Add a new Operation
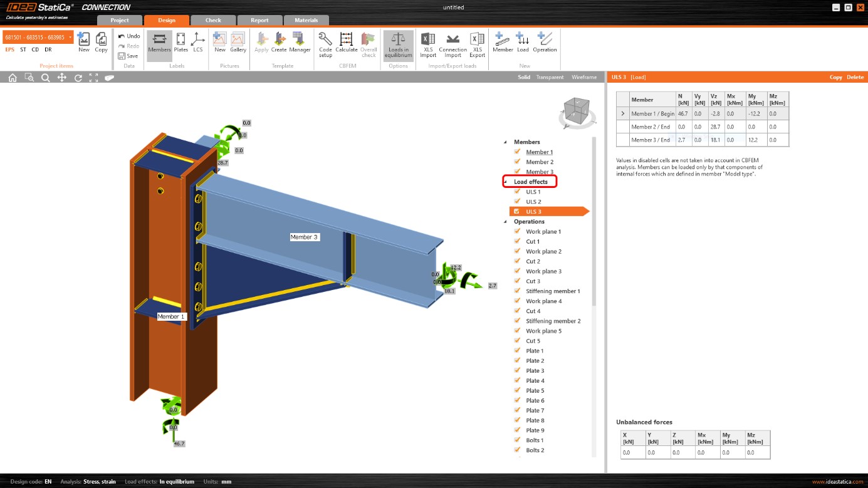The height and width of the screenshot is (488, 868). 545,42
